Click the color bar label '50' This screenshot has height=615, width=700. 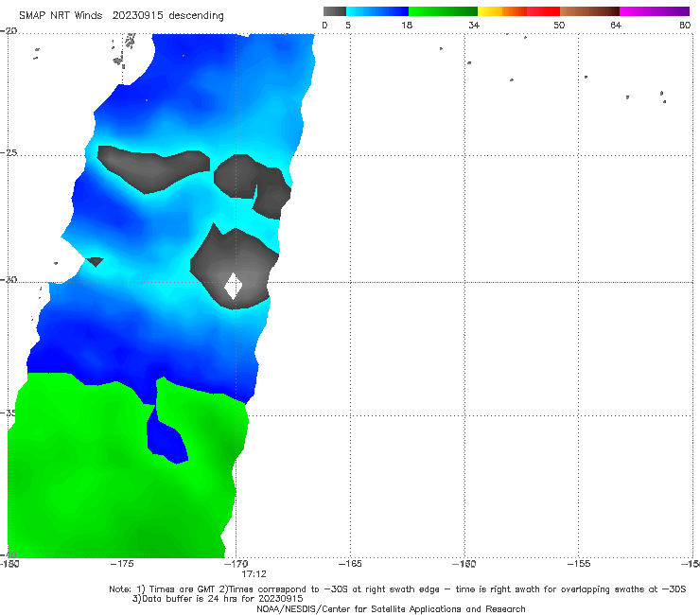[559, 26]
